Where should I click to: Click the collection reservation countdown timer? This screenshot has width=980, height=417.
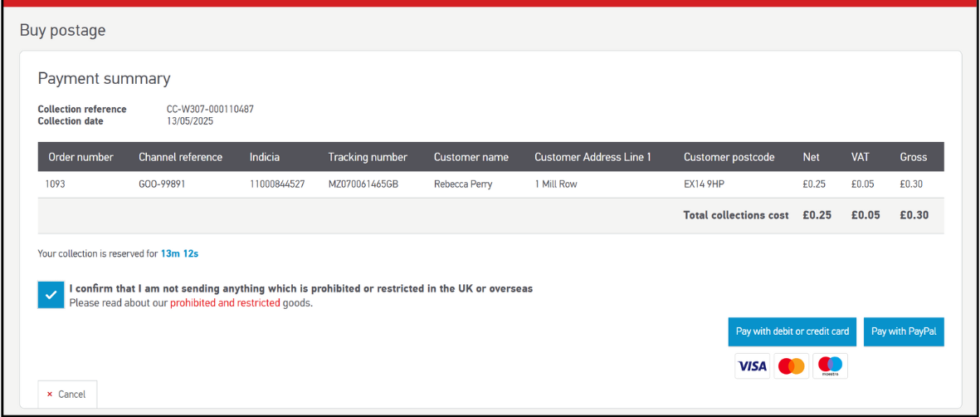178,253
